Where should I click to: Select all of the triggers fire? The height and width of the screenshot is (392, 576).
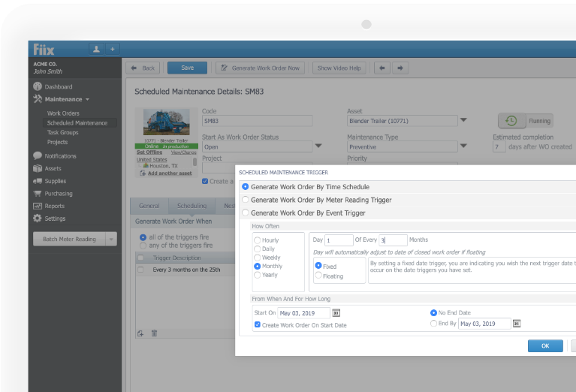(143, 237)
